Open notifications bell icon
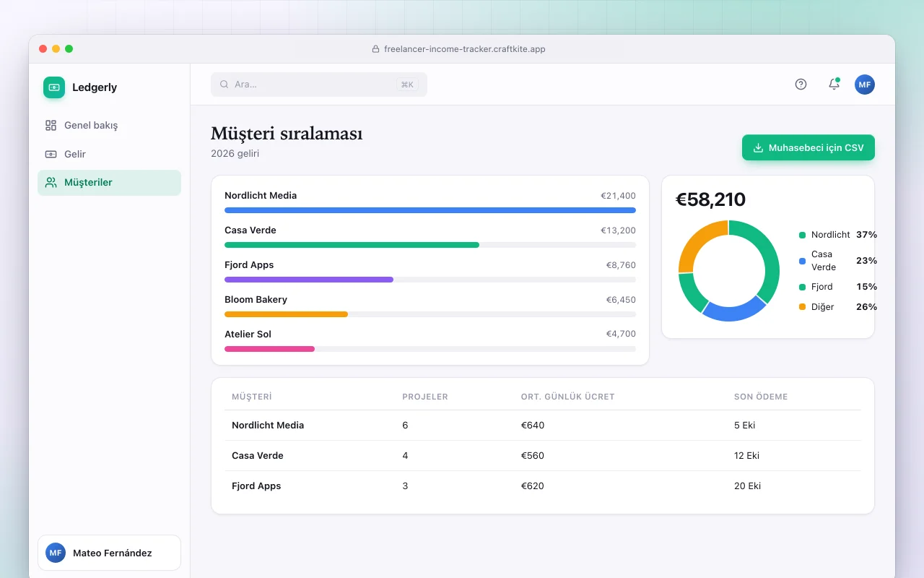 (x=834, y=85)
